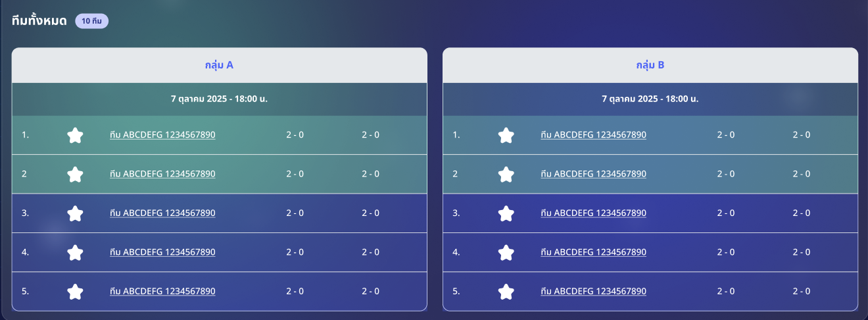The width and height of the screenshot is (868, 320).
Task: Click the ทีมทั้งหมด heading
Action: [x=39, y=21]
